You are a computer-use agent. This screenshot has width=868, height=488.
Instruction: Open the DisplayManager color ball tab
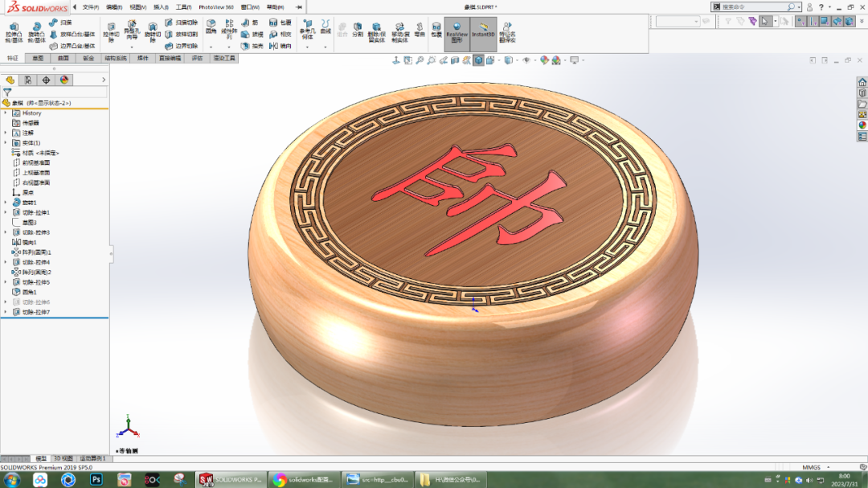tap(64, 80)
